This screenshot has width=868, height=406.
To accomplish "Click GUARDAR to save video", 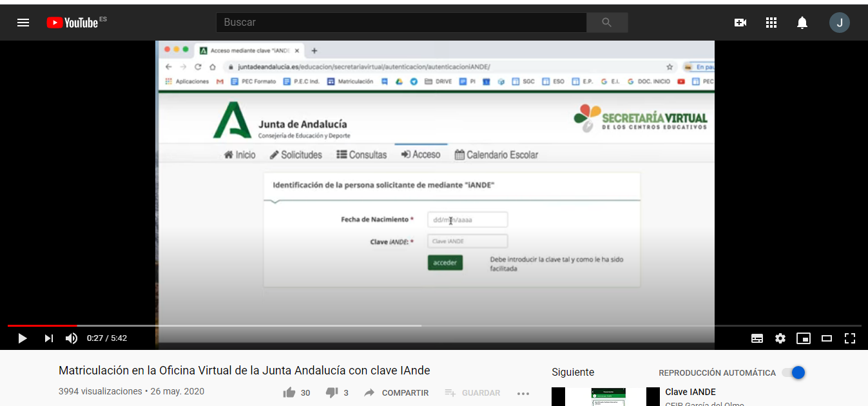I will tap(472, 392).
